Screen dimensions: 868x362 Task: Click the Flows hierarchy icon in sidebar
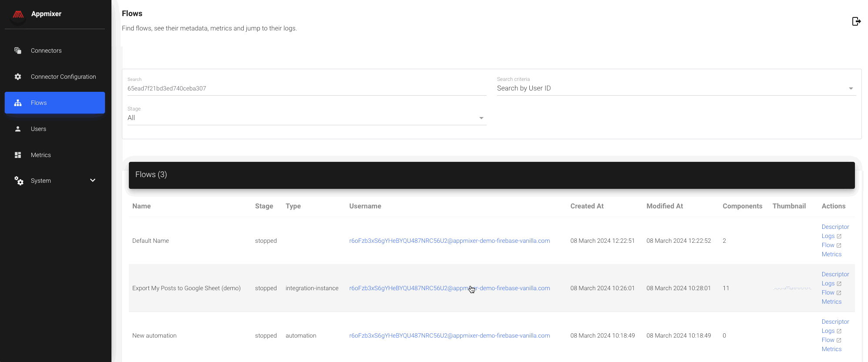(x=18, y=103)
